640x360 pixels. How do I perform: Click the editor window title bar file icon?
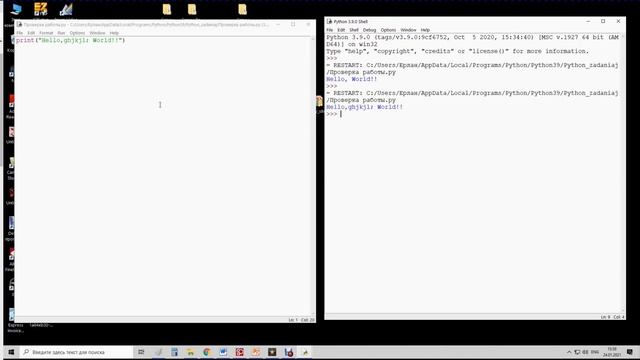[19, 24]
